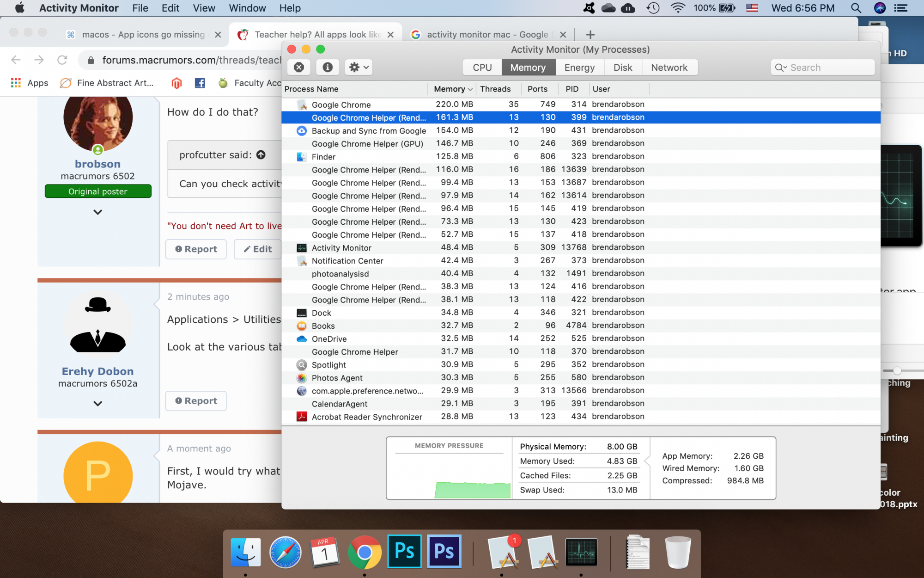Open Safari from the Dock
The width and height of the screenshot is (924, 578).
285,552
